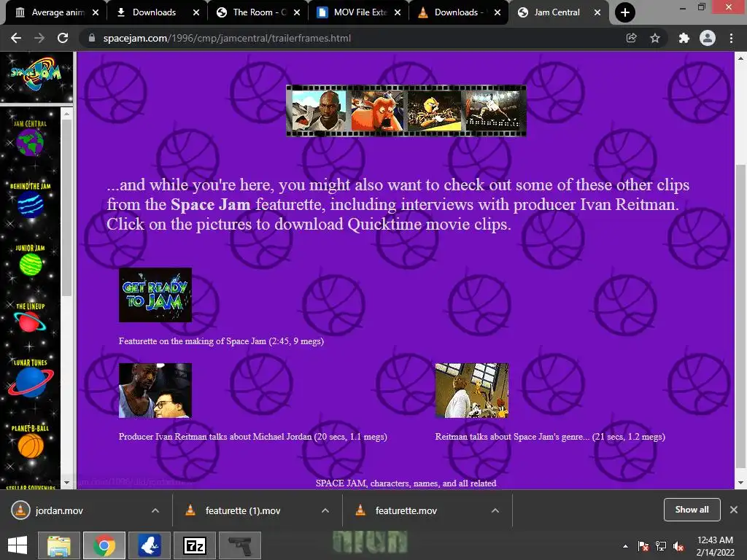The height and width of the screenshot is (560, 747).
Task: Expand options for jordan.mov download
Action: (155, 510)
